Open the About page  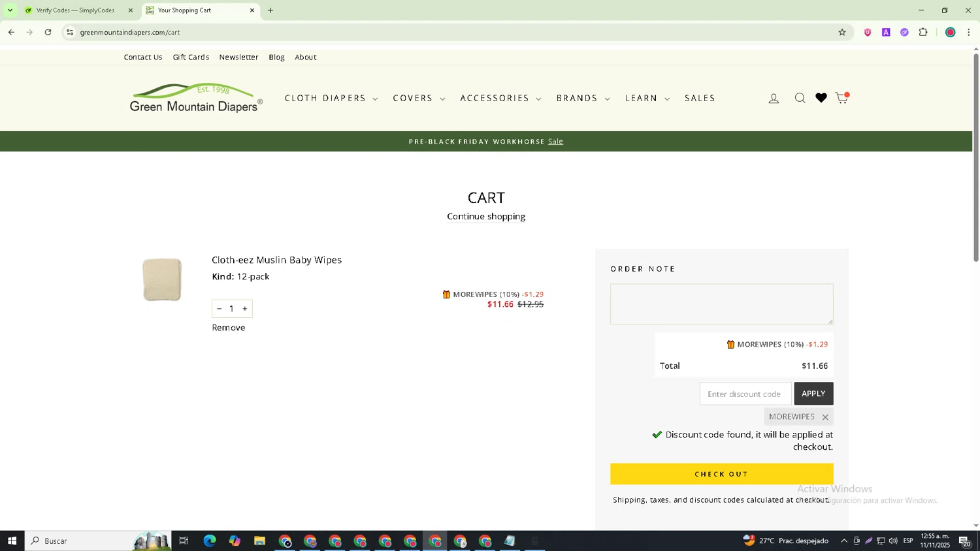point(306,57)
